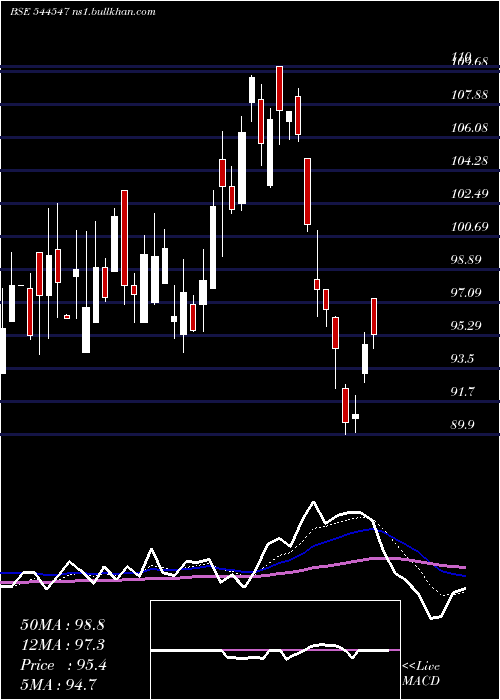Click the 107.88 price axis label
Screen dimensions: 500x700
point(470,95)
